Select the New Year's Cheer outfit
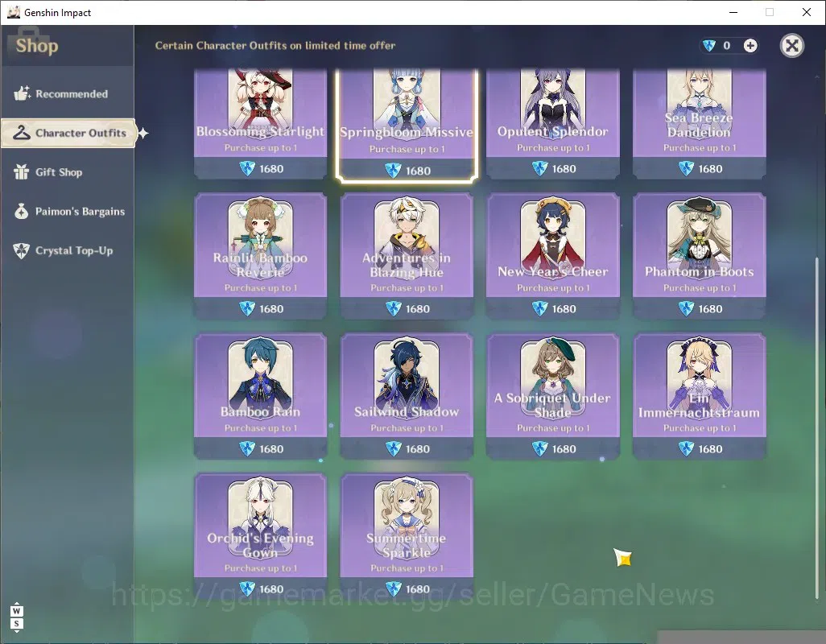826x644 pixels. (x=552, y=256)
